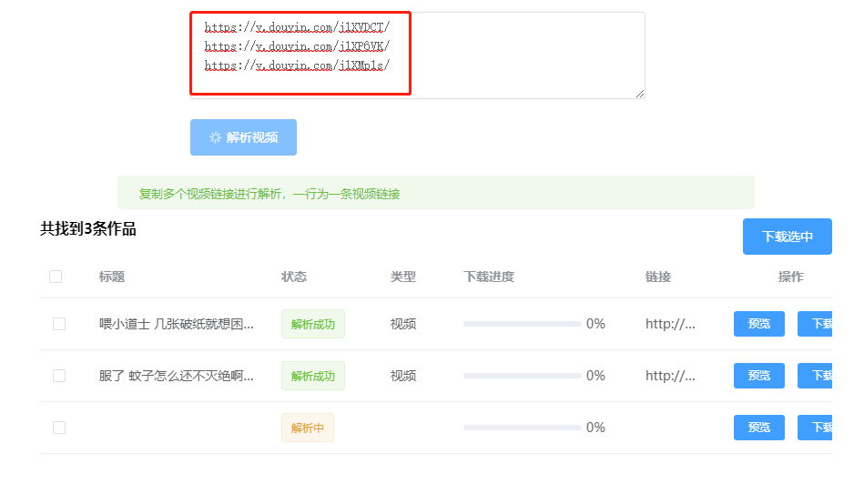Click the first row download progress bar

[x=522, y=324]
